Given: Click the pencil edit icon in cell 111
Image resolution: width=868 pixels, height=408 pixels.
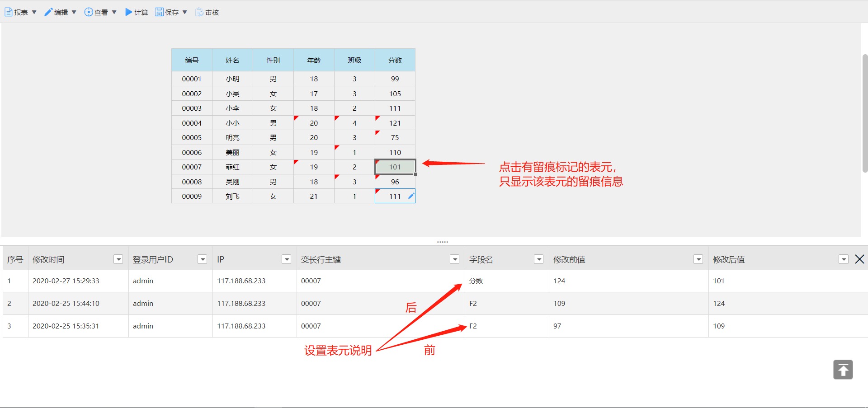Looking at the screenshot, I should click(411, 196).
